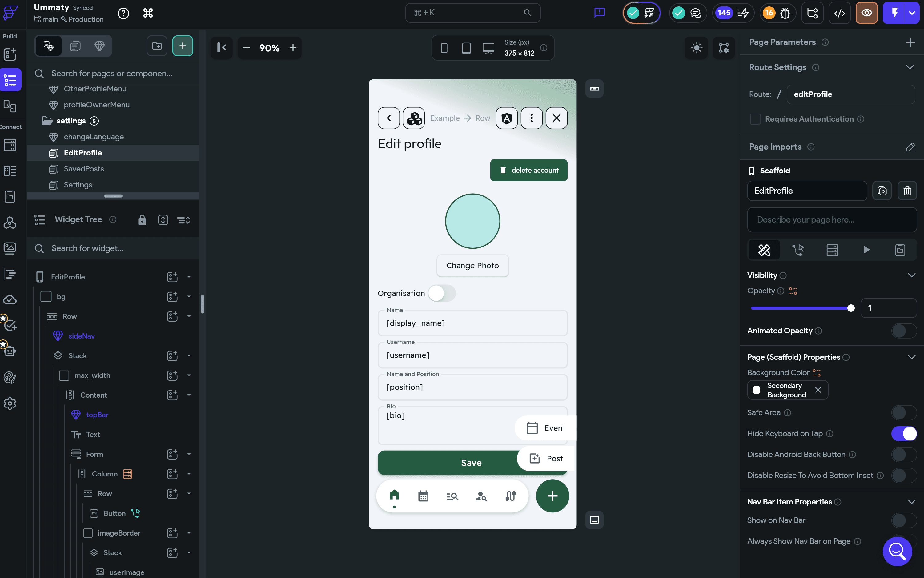
Task: Add a new page with the green plus
Action: pyautogui.click(x=183, y=46)
